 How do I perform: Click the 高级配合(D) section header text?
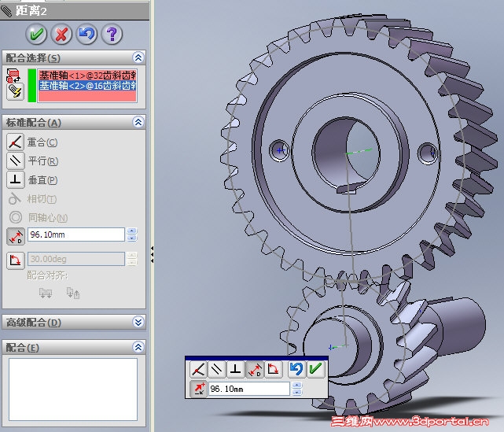pos(34,323)
